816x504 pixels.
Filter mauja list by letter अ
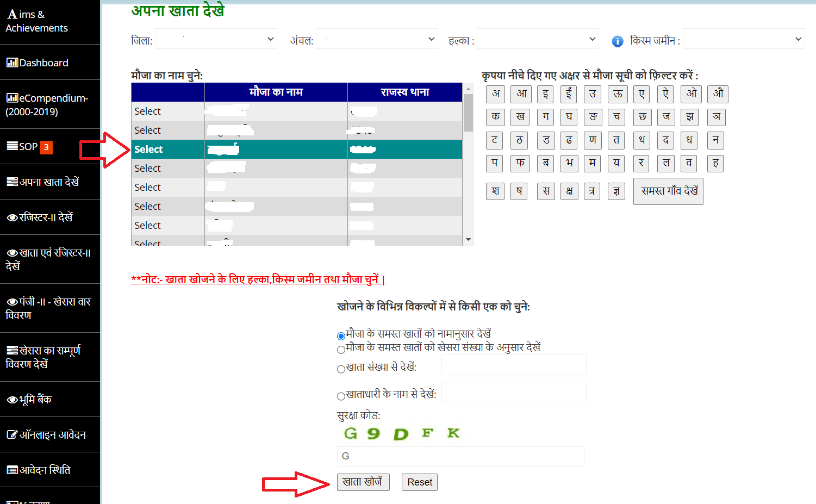click(495, 94)
